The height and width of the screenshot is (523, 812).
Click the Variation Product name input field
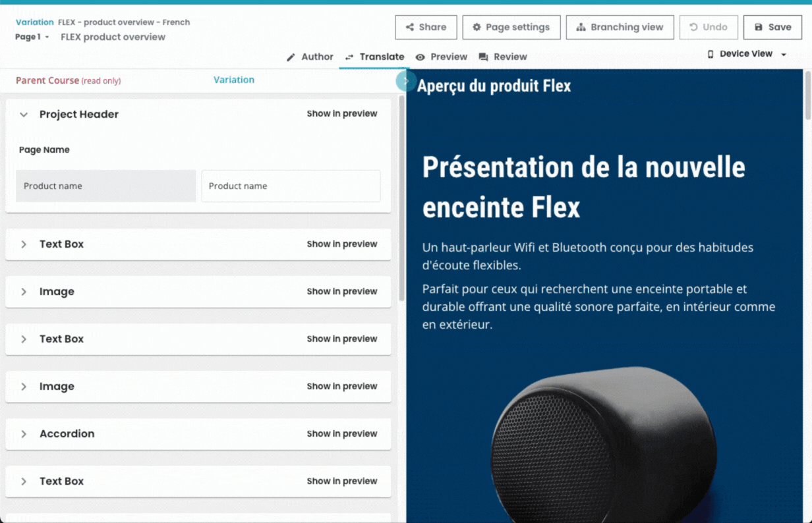291,186
